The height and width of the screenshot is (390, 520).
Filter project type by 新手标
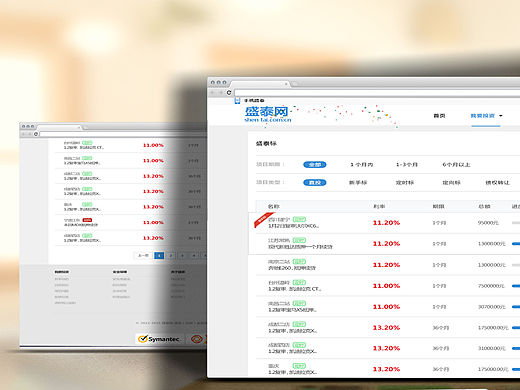click(358, 183)
